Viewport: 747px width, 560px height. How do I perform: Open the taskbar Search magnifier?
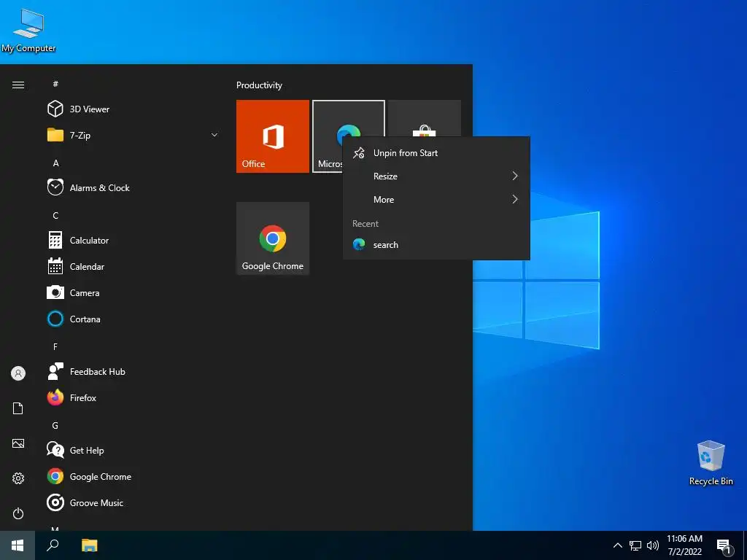(53, 545)
